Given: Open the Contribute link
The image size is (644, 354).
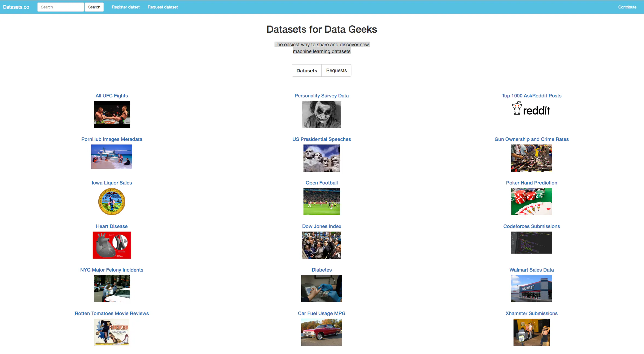Looking at the screenshot, I should point(627,7).
